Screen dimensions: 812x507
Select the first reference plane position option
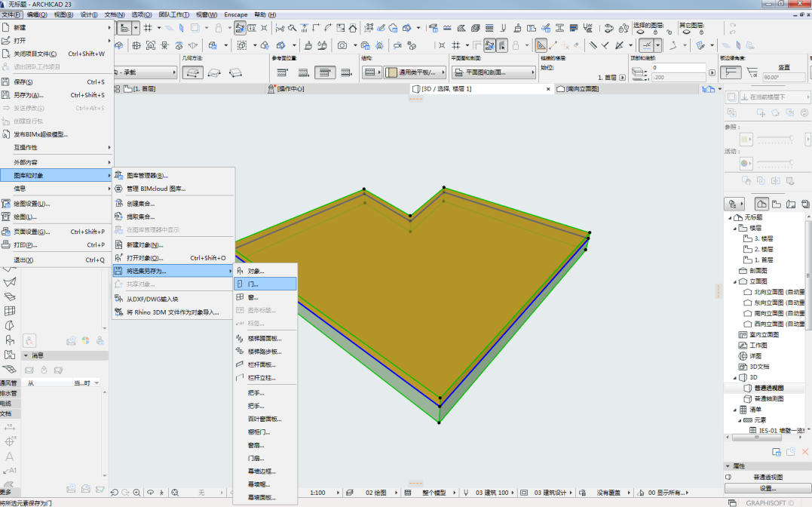click(282, 72)
